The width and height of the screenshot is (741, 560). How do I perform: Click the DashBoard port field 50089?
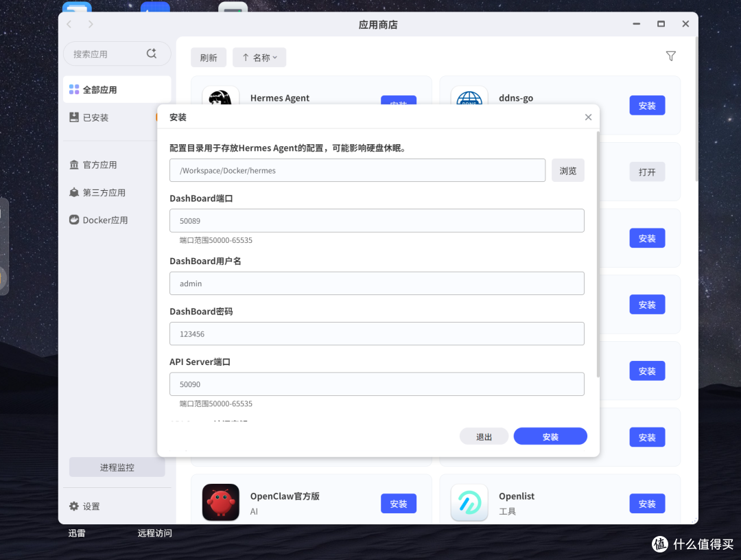tap(377, 221)
